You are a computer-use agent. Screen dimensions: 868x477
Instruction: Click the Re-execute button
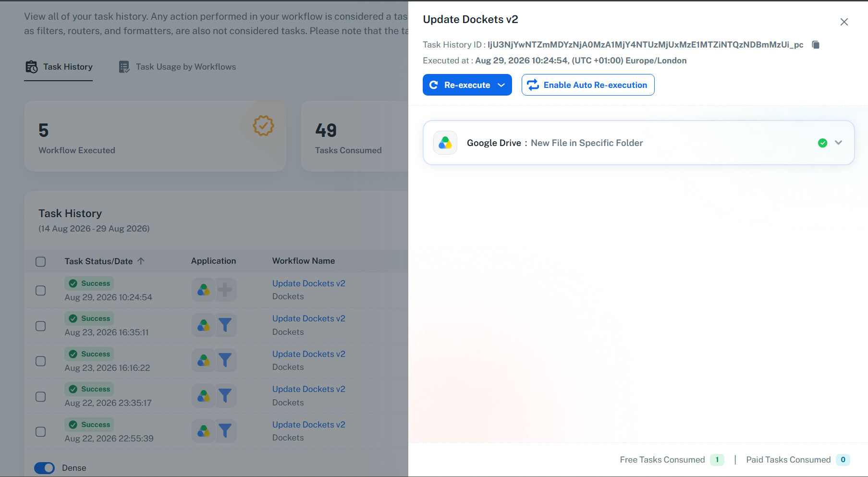pos(467,85)
